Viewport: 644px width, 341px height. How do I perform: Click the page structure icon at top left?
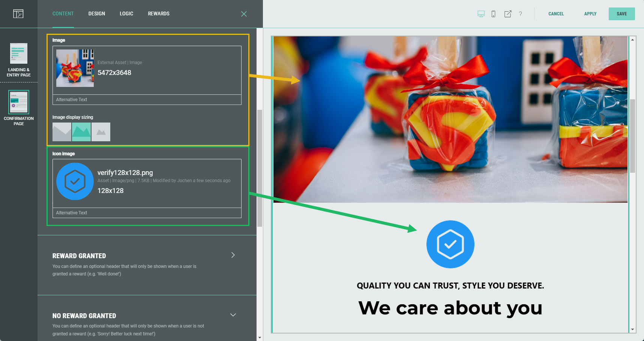18,14
